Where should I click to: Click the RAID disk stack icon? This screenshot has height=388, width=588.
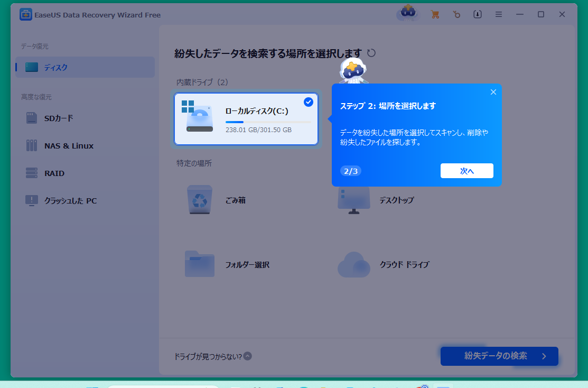pos(32,173)
